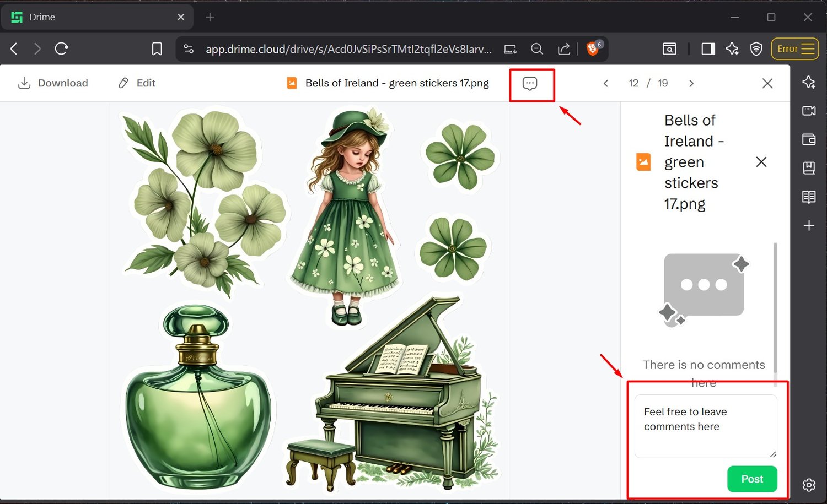
Task: Click the orange file icon in the comments panel
Action: point(643,162)
